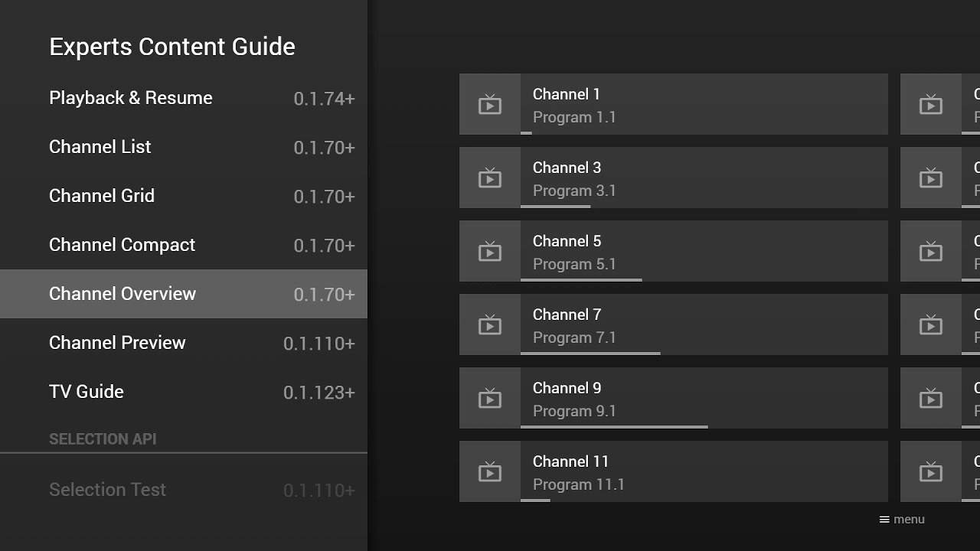
Task: Select Channel List in the sidebar
Action: tap(184, 147)
